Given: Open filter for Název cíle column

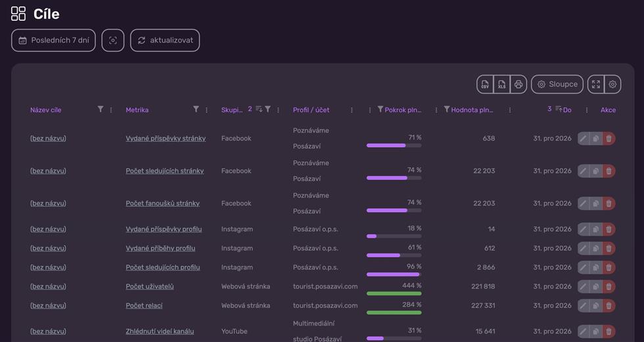Looking at the screenshot, I should (x=100, y=109).
